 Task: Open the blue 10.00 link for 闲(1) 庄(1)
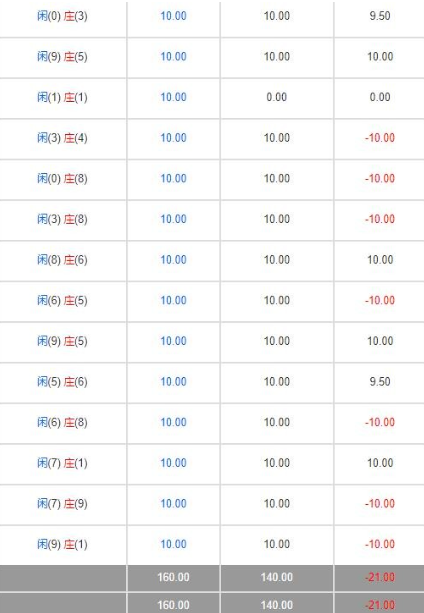click(173, 97)
